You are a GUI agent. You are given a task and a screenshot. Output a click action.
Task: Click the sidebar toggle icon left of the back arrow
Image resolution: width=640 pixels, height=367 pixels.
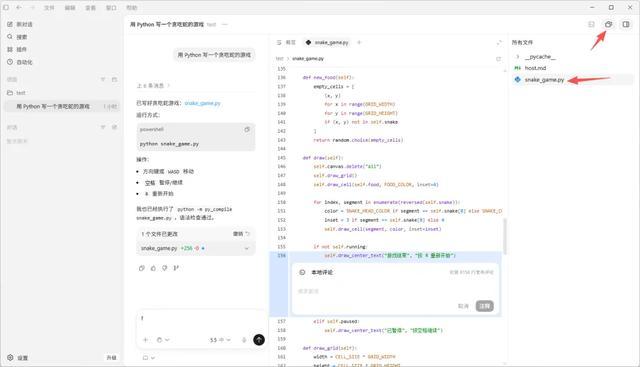click(6, 7)
